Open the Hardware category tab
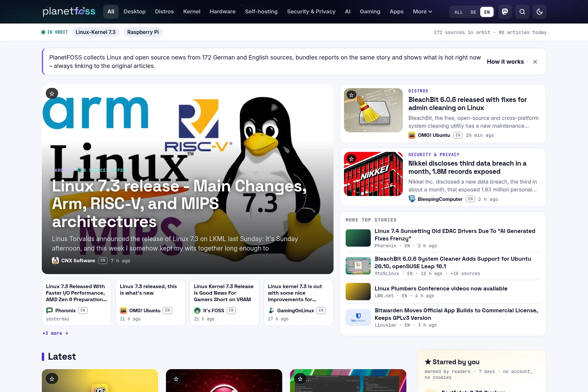Viewport: 588px width, 392px height. tap(222, 11)
